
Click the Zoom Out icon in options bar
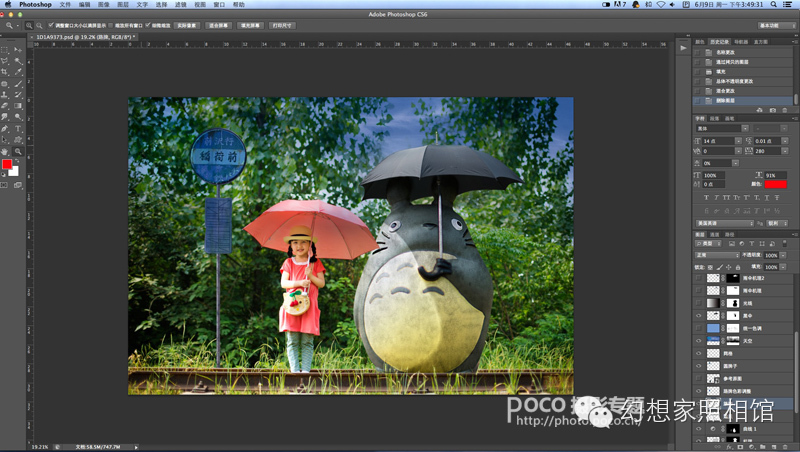[x=39, y=26]
